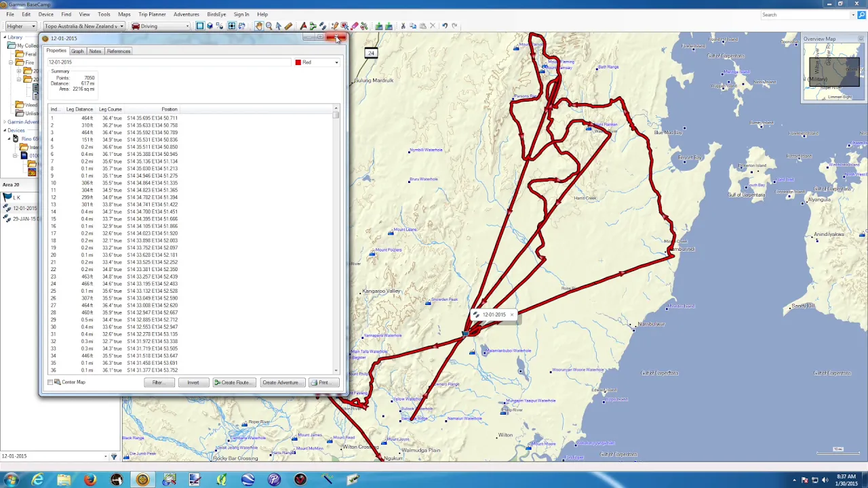Collapse the Fire folder tree node
The width and height of the screenshot is (868, 488).
(x=12, y=62)
